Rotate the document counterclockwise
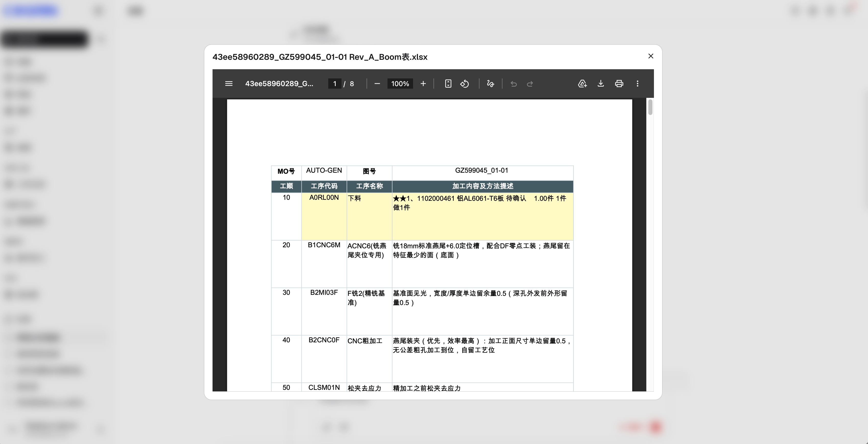This screenshot has height=444, width=868. point(465,84)
